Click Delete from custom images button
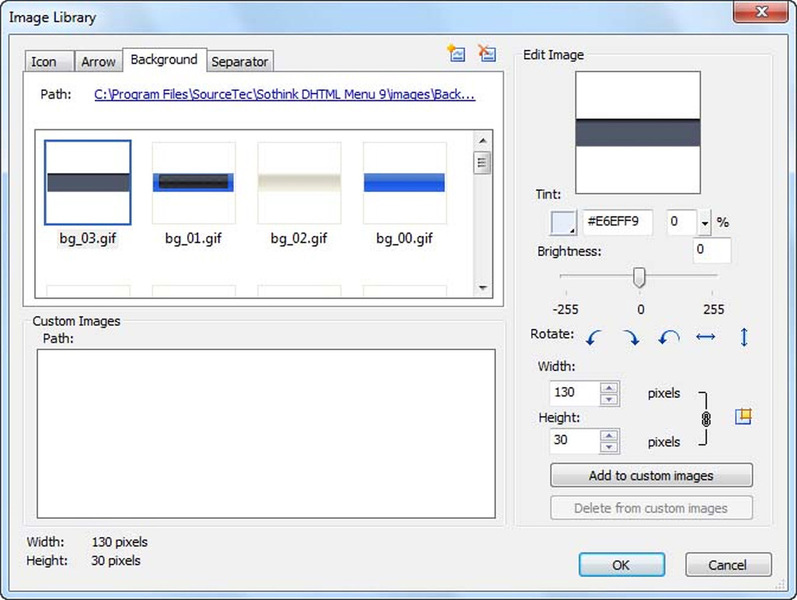 (651, 508)
